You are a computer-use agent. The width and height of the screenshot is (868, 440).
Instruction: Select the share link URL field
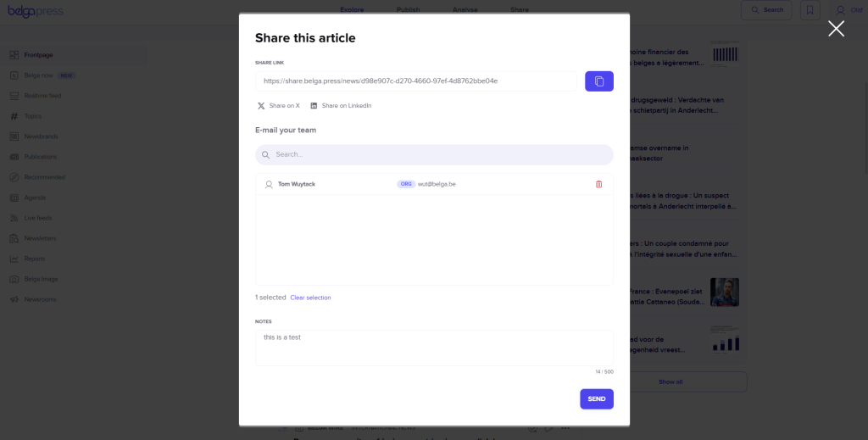[416, 81]
